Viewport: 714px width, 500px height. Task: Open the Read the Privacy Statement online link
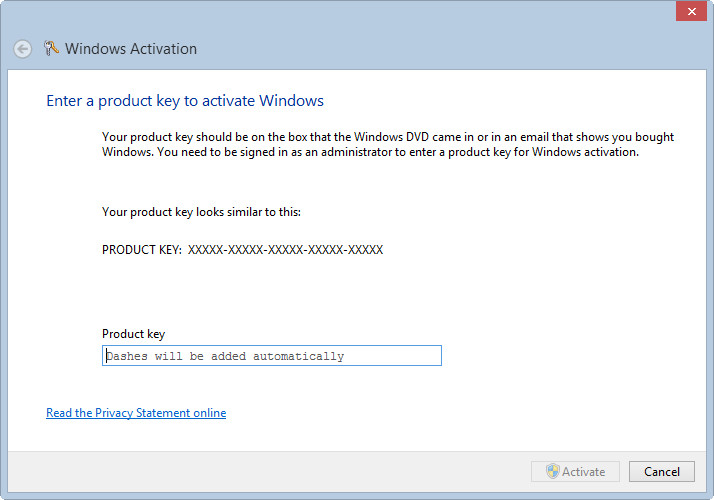pos(136,413)
